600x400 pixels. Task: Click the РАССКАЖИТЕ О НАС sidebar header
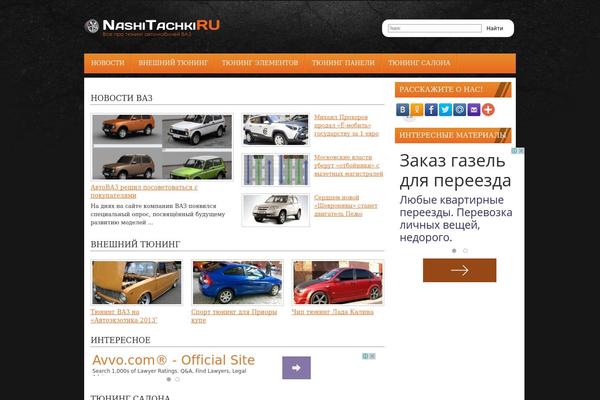(x=453, y=90)
